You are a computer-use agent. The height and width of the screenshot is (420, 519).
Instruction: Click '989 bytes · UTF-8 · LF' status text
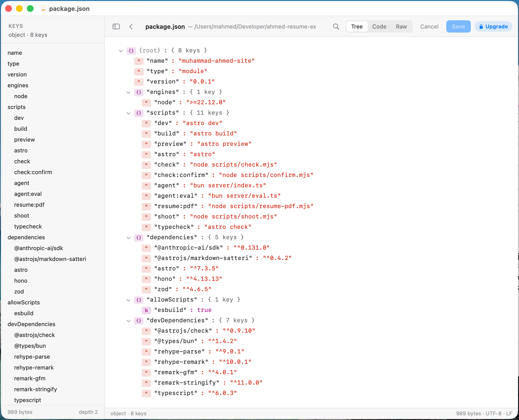[x=484, y=413]
